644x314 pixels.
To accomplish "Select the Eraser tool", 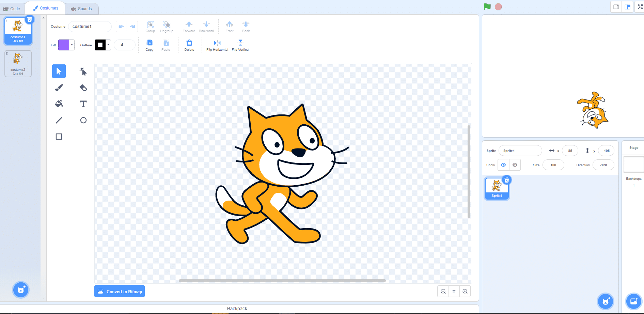I will [x=83, y=88].
